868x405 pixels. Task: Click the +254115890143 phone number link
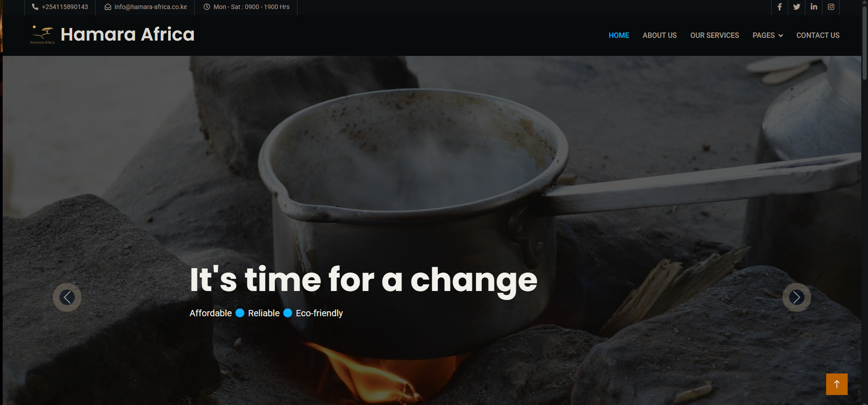[65, 7]
